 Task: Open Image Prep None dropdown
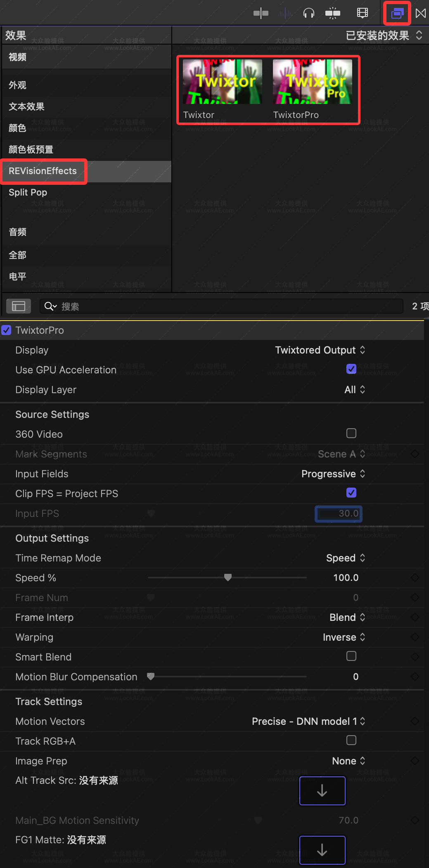349,761
